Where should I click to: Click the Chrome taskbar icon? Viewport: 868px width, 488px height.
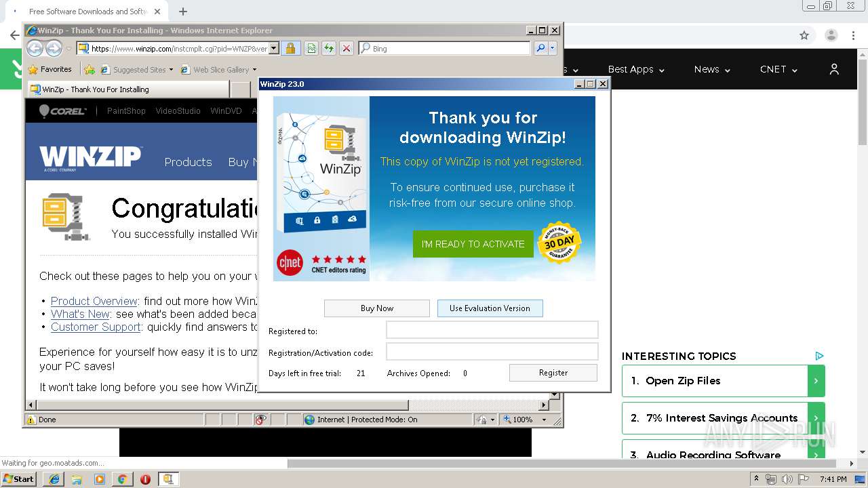tap(122, 479)
